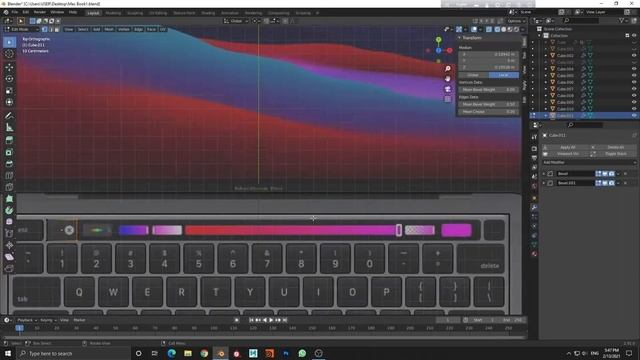Viewport: 640px width, 360px height.
Task: Open the Render menu
Action: (40, 12)
